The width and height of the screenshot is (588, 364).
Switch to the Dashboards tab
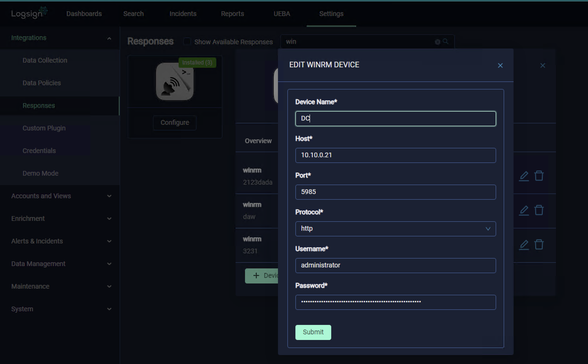click(84, 14)
